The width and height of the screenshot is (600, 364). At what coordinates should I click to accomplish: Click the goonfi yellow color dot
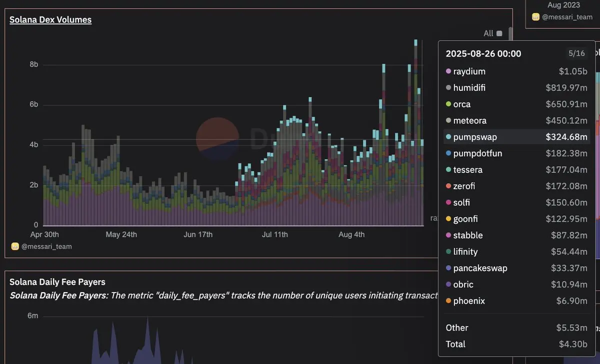(448, 219)
